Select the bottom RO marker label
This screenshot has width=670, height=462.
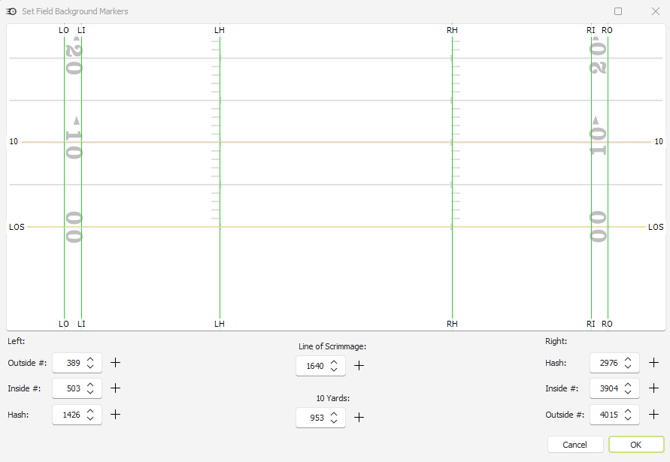[x=607, y=324]
